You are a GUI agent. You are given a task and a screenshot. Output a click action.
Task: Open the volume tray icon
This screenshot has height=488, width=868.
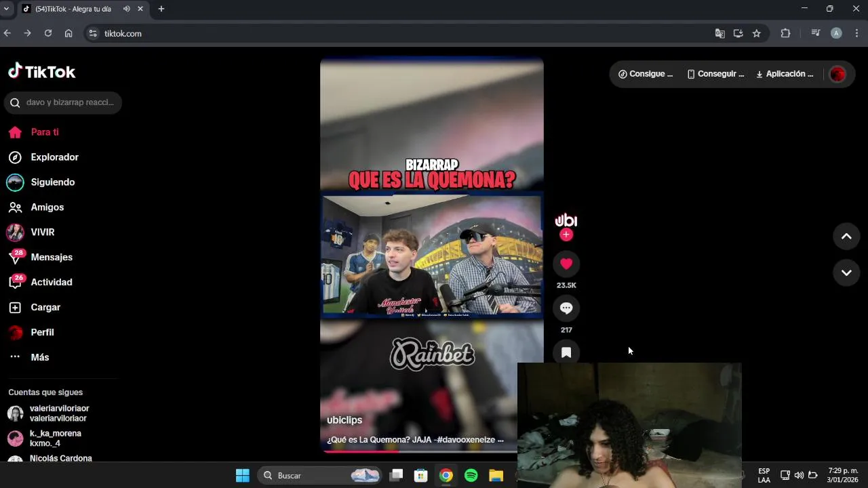tap(799, 475)
